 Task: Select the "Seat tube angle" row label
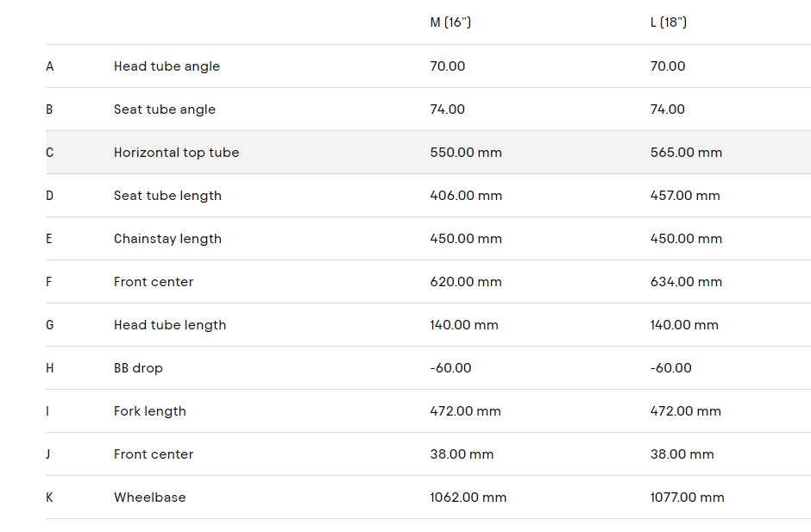pos(165,110)
